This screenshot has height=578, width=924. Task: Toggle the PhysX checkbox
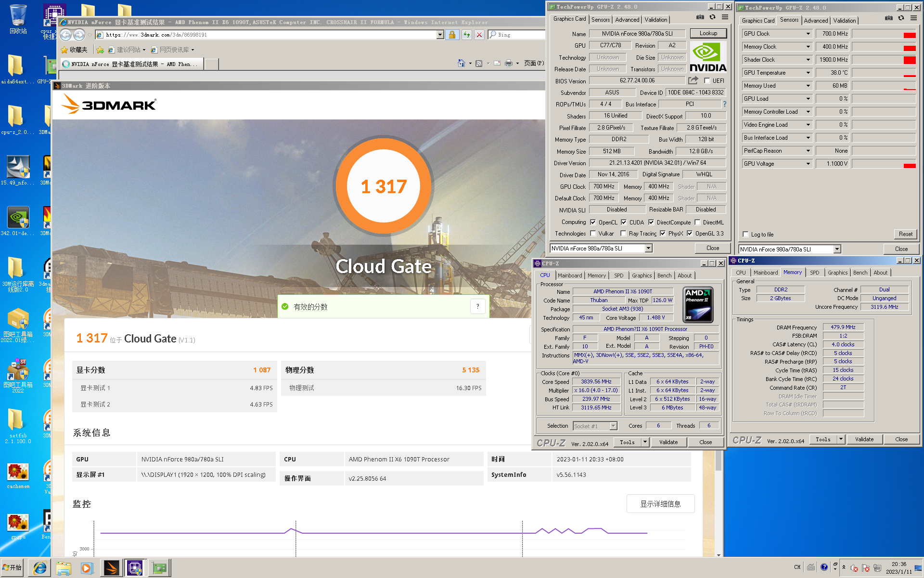663,233
